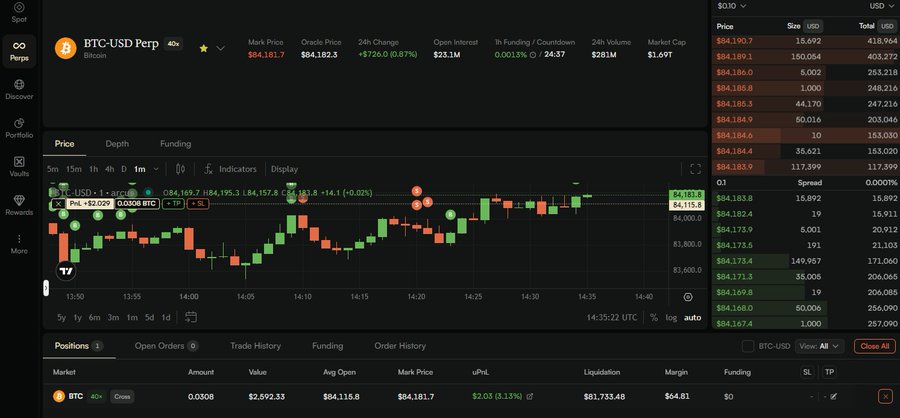This screenshot has width=900, height=418.
Task: Open the go-to-date calendar icon
Action: click(191, 317)
